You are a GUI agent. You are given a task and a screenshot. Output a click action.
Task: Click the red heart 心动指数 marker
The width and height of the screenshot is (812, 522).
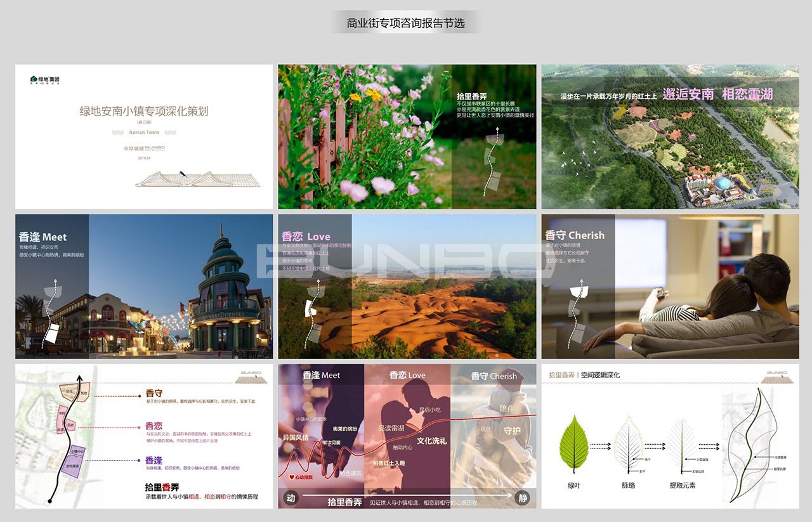[291, 476]
